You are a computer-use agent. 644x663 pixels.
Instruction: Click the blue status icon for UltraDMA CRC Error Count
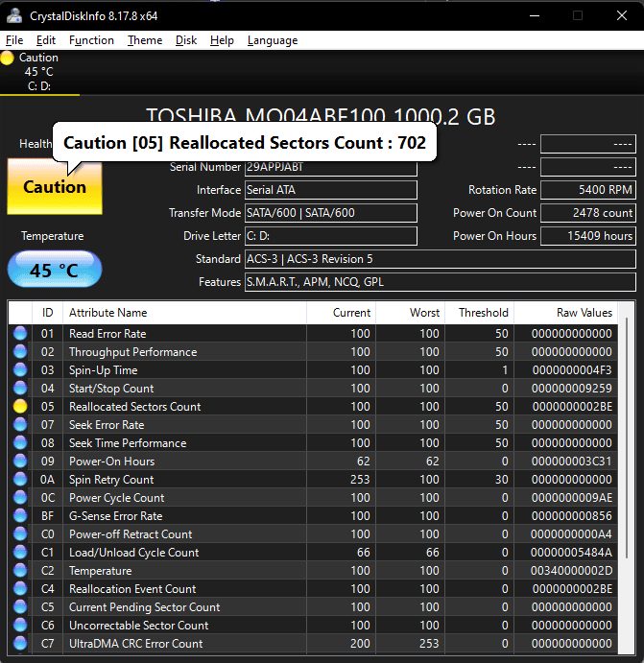click(20, 644)
